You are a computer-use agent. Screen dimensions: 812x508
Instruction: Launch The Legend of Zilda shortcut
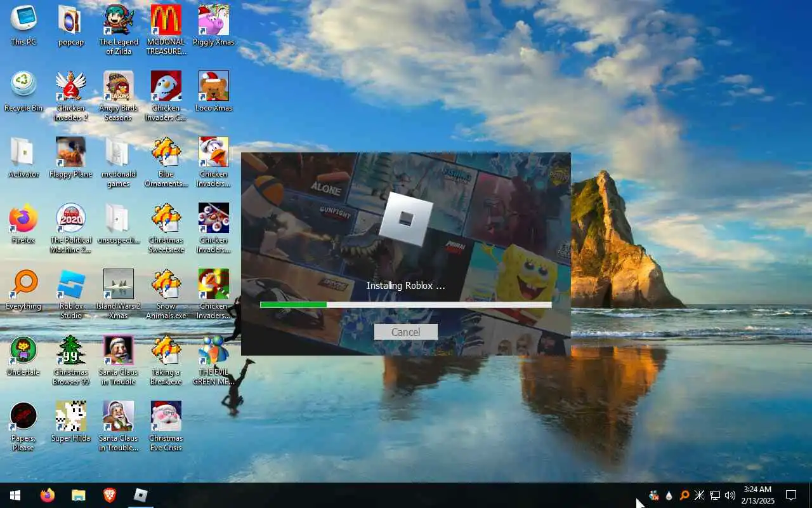[119, 30]
